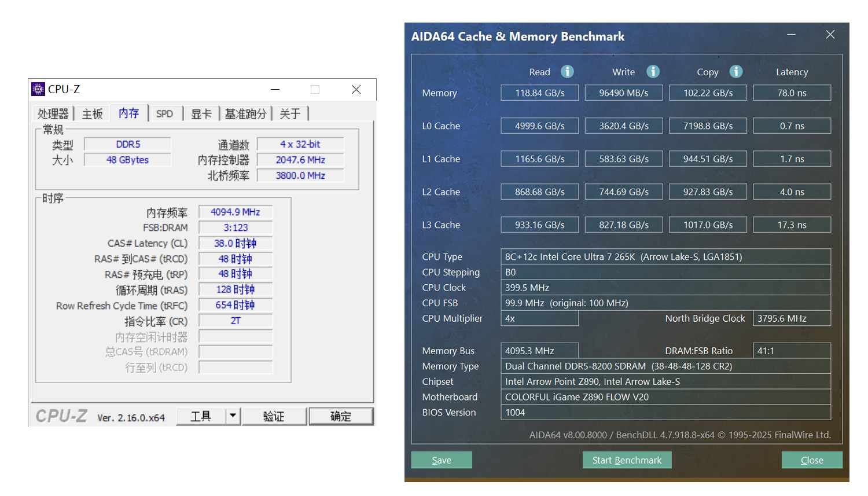Click the BIOS Version field showing 1004
Screen dimensions: 868x496
pos(666,412)
